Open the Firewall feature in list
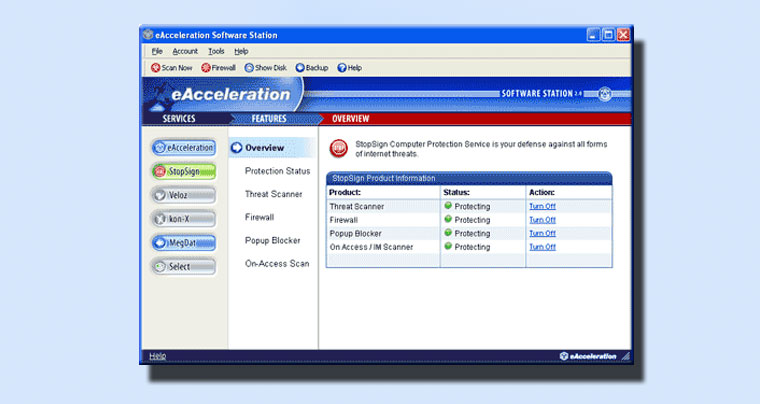Image resolution: width=760 pixels, height=404 pixels. click(x=259, y=217)
